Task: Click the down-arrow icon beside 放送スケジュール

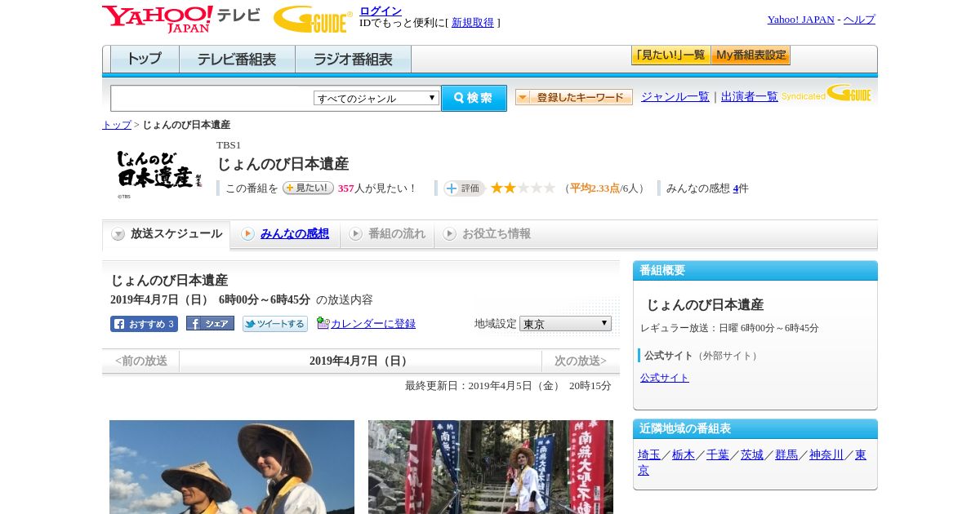Action: tap(118, 234)
